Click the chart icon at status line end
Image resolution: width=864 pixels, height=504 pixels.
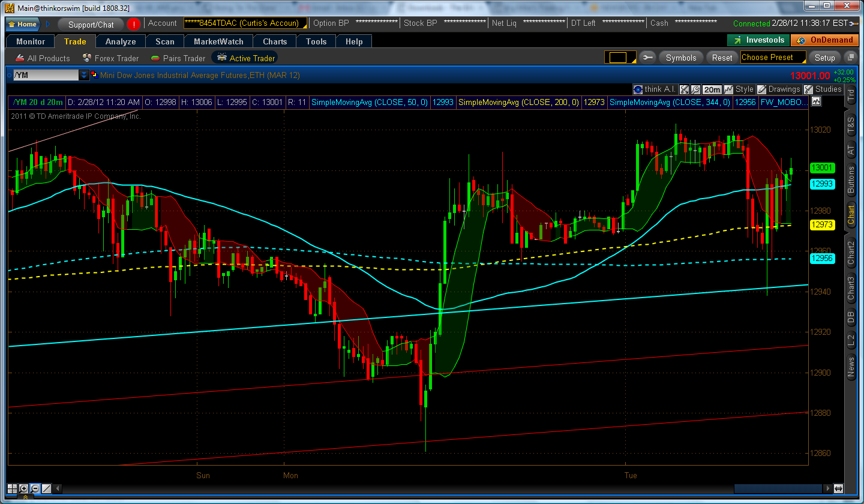(x=815, y=102)
